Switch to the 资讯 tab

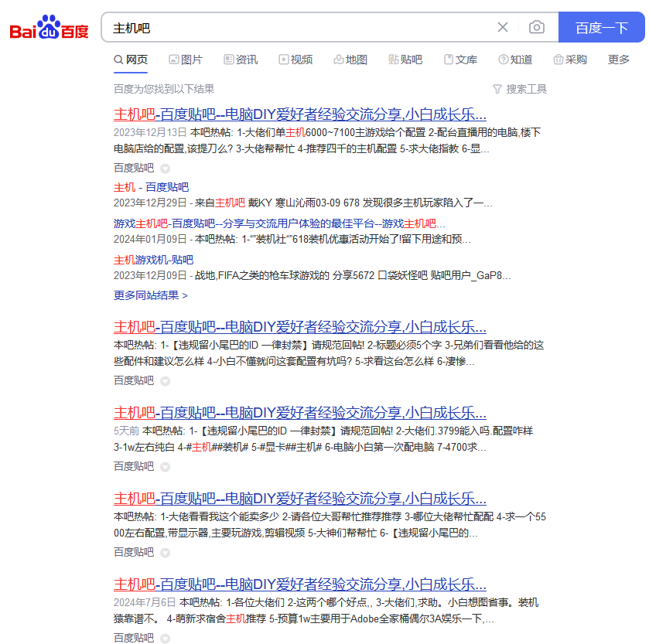[x=241, y=60]
